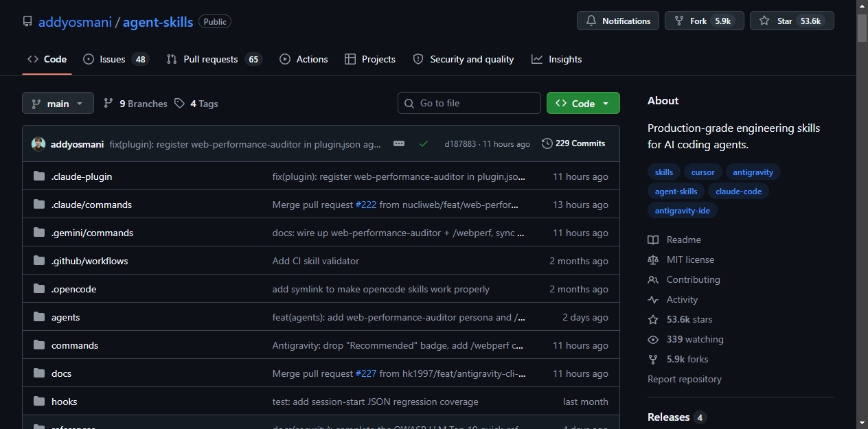Click the scrollbar down arrow
The width and height of the screenshot is (868, 429).
click(862, 423)
